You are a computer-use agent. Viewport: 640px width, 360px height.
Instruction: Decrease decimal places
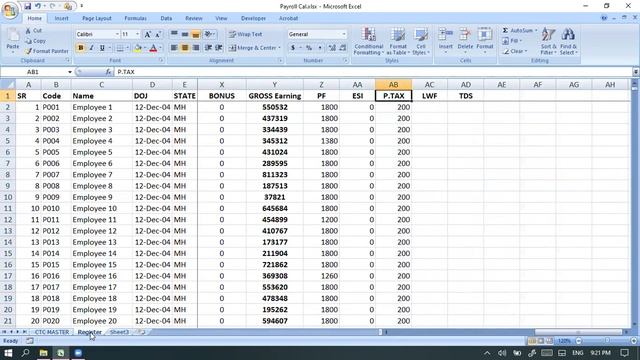point(343,48)
